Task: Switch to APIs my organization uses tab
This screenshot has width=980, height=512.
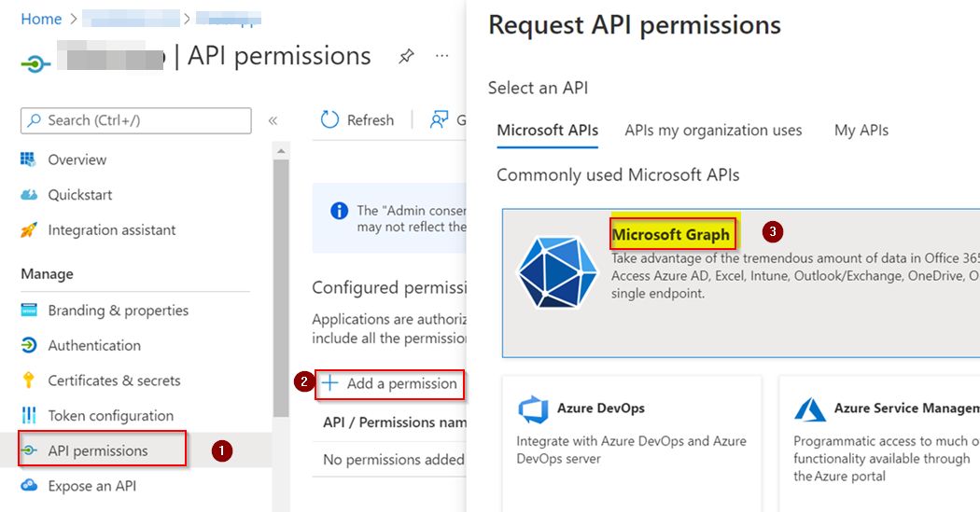Action: pos(713,131)
